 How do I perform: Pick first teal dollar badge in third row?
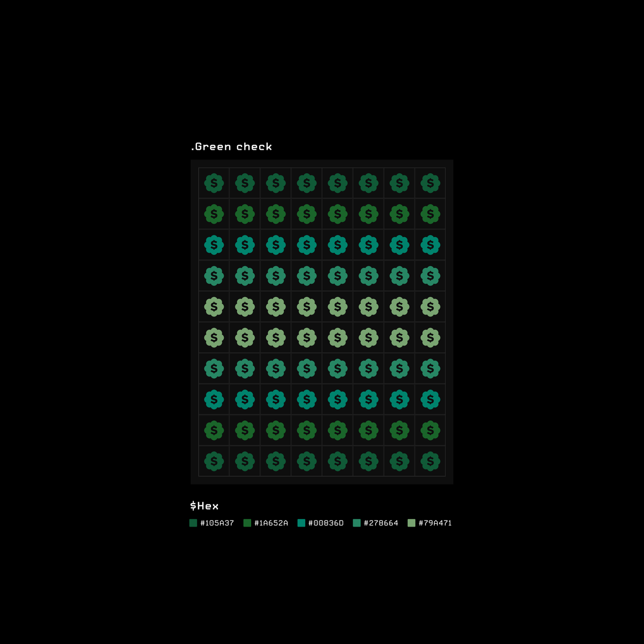[214, 245]
